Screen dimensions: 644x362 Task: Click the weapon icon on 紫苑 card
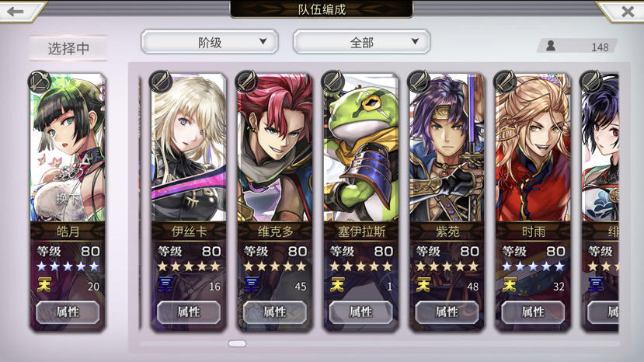click(419, 82)
